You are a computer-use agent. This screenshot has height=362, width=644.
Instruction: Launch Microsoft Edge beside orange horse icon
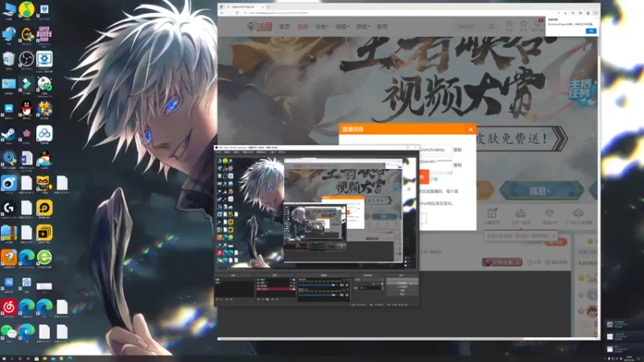(27, 257)
